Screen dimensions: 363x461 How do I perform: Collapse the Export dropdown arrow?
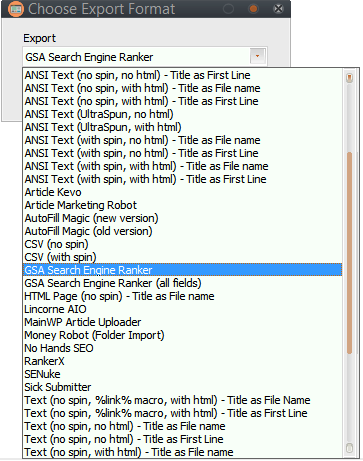tap(258, 56)
